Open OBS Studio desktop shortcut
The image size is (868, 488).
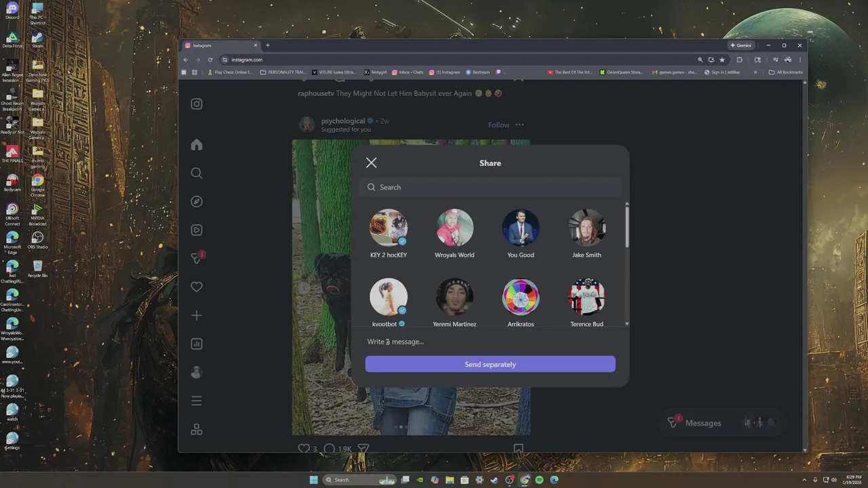(37, 240)
